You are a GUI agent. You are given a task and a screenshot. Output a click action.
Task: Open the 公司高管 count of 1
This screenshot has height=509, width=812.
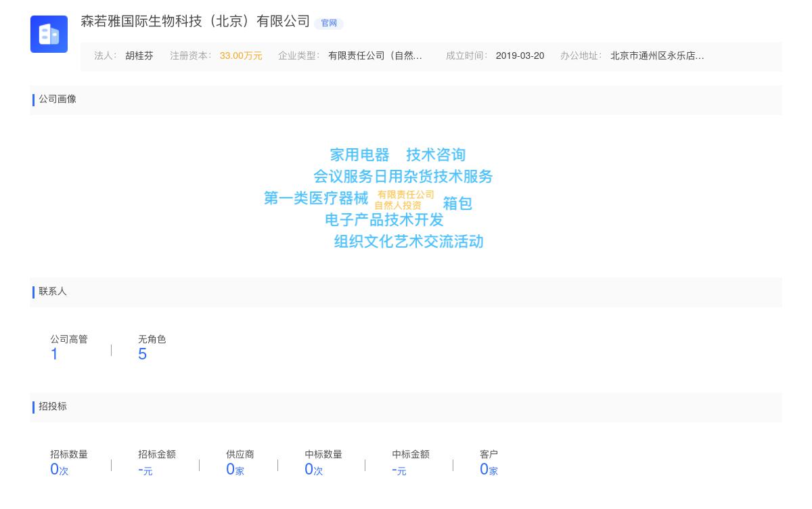(54, 354)
